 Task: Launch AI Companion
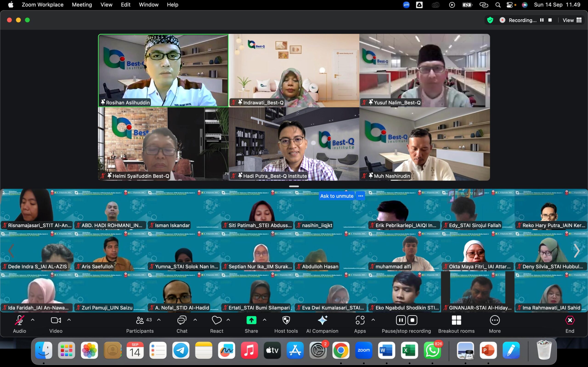[x=322, y=320]
